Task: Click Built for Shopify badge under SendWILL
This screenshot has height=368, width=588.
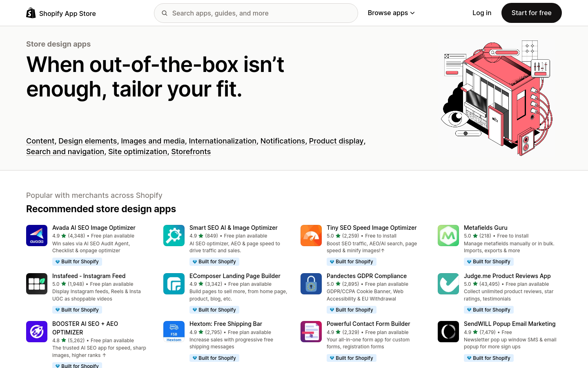Action: point(489,358)
